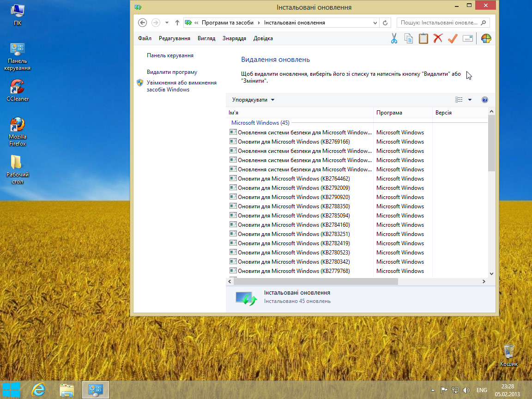This screenshot has width=532, height=399.
Task: Go back with the Back arrow button
Action: pyautogui.click(x=143, y=23)
